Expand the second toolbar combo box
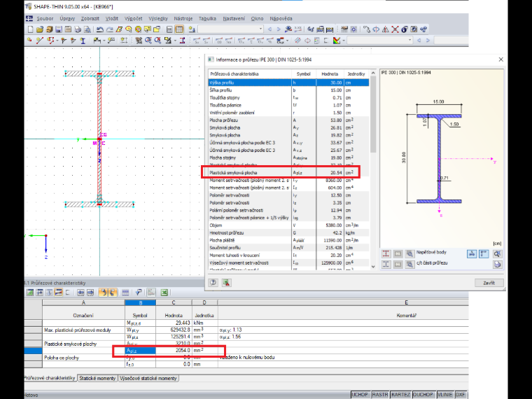The height and width of the screenshot is (399, 532). 410,41
